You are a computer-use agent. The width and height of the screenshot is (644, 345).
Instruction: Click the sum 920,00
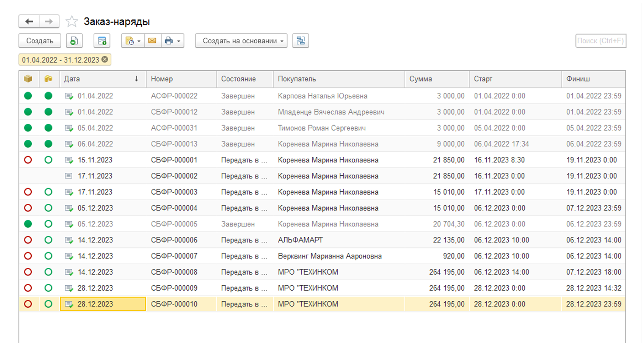(453, 256)
